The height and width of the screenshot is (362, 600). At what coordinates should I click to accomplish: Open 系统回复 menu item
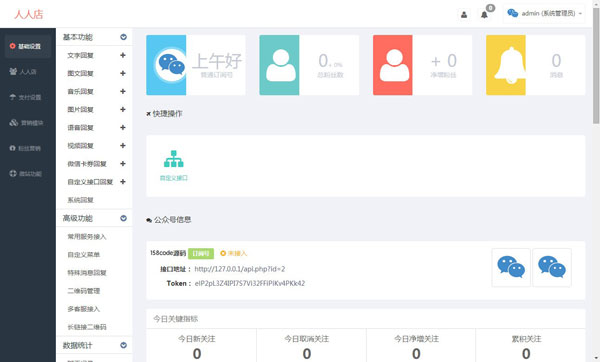[80, 200]
